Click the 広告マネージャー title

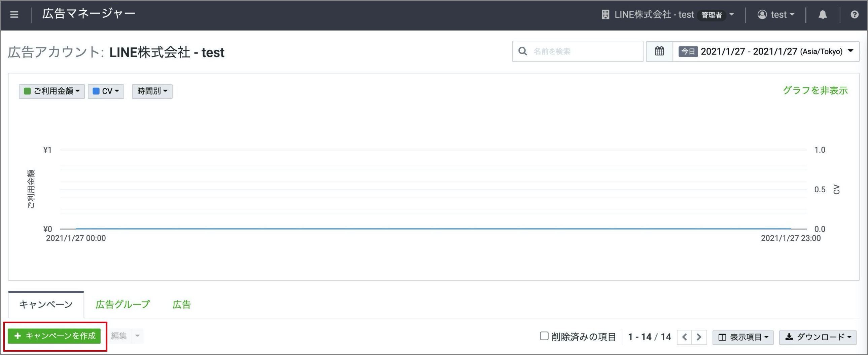(89, 13)
